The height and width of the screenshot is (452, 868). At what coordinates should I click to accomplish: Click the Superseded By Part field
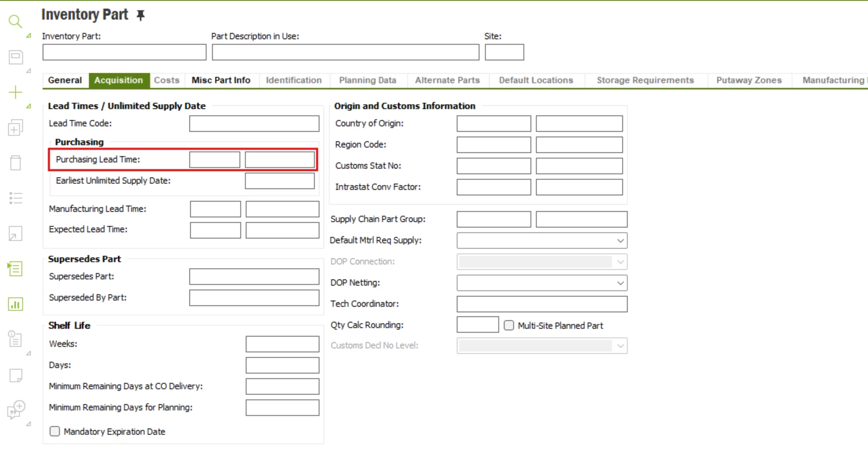[x=254, y=298]
